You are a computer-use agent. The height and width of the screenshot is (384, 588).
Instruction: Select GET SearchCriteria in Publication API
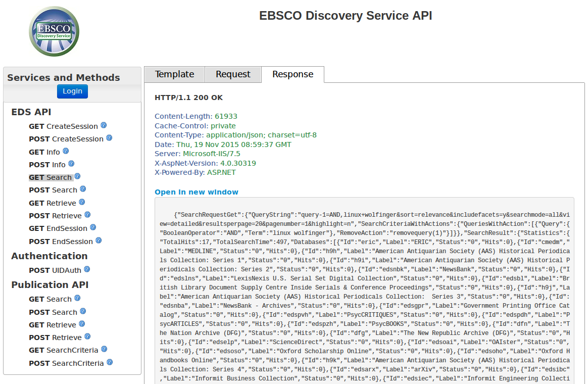point(64,350)
